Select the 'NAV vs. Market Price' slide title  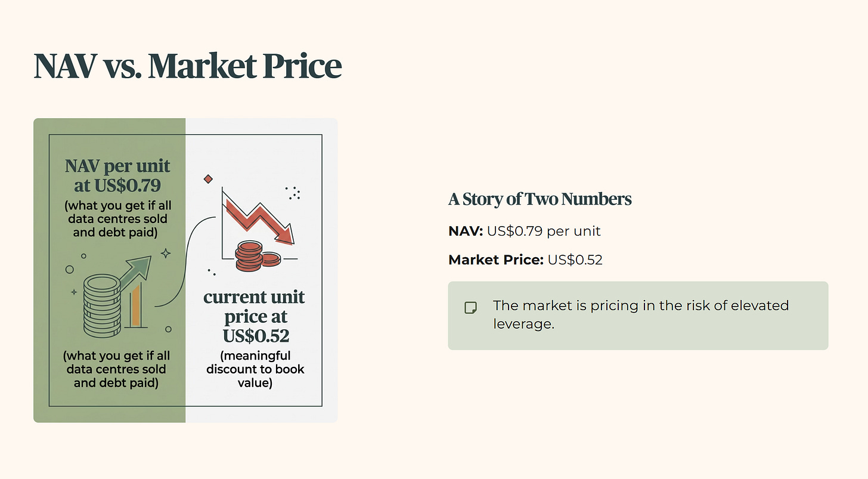[188, 66]
